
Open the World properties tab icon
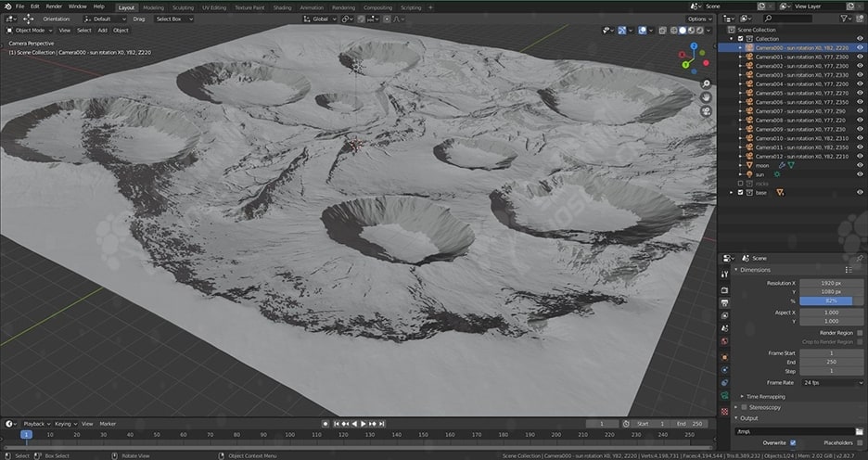click(x=724, y=341)
